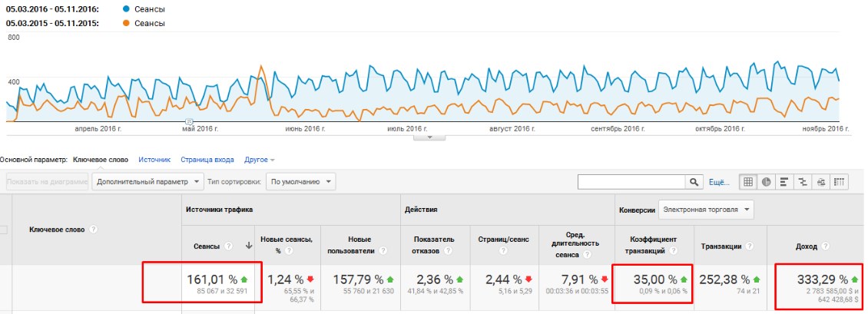Viewport: 868px width, 314px height.
Task: Sort by the Коэффициент транзакций header
Action: (653, 246)
